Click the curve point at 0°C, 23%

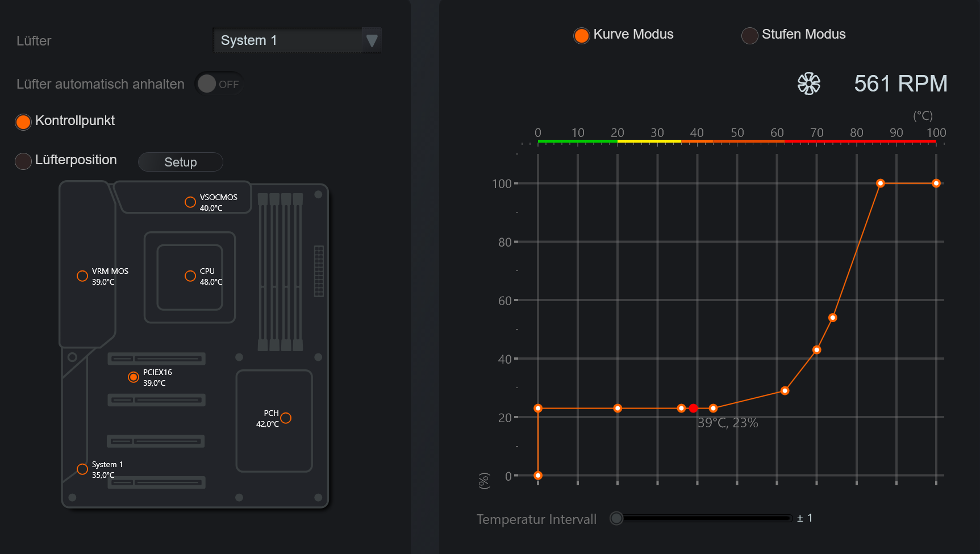538,408
